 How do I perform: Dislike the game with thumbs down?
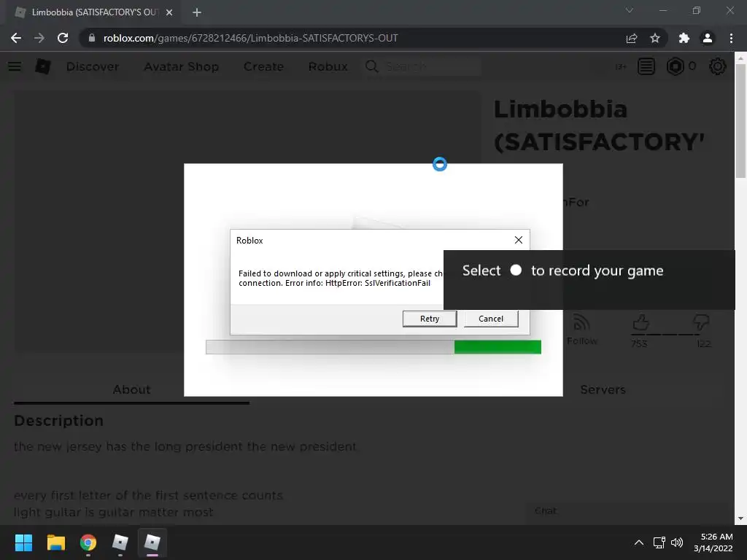[x=701, y=323]
